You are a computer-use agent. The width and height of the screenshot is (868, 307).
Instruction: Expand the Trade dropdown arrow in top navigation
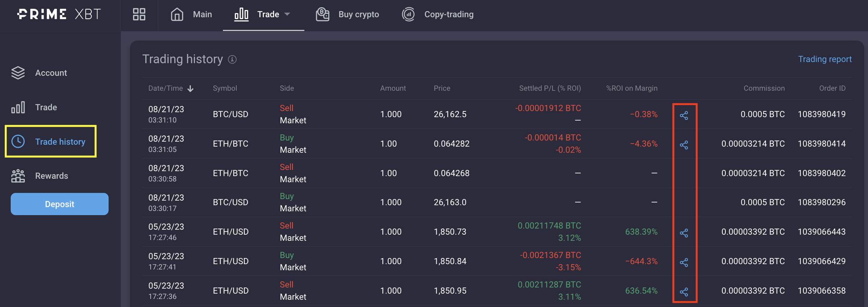coord(288,15)
